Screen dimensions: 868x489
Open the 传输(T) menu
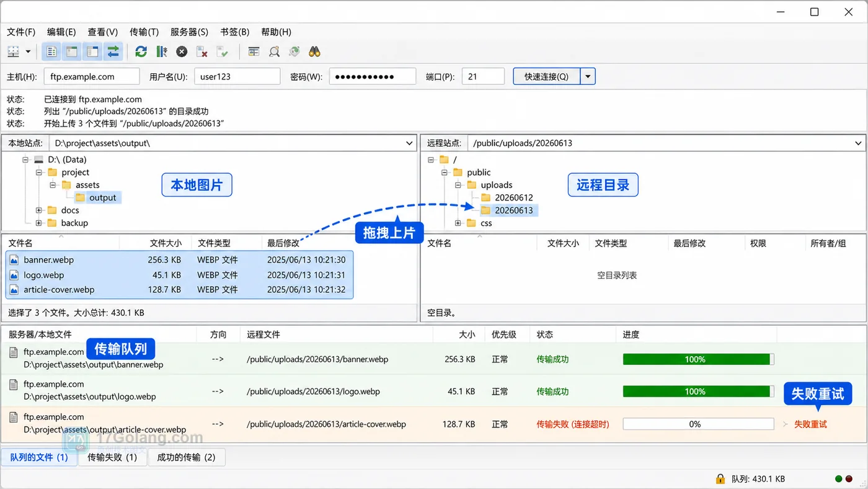tap(144, 32)
